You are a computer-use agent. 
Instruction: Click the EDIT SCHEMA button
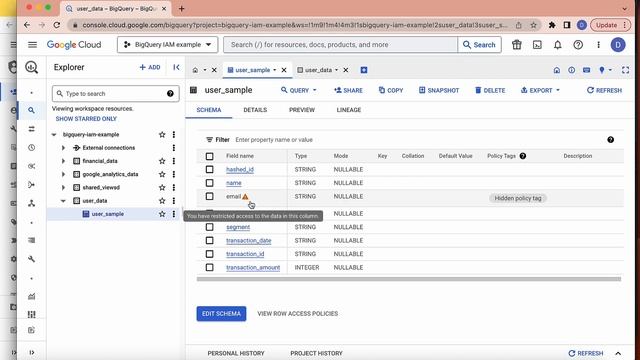coord(221,313)
